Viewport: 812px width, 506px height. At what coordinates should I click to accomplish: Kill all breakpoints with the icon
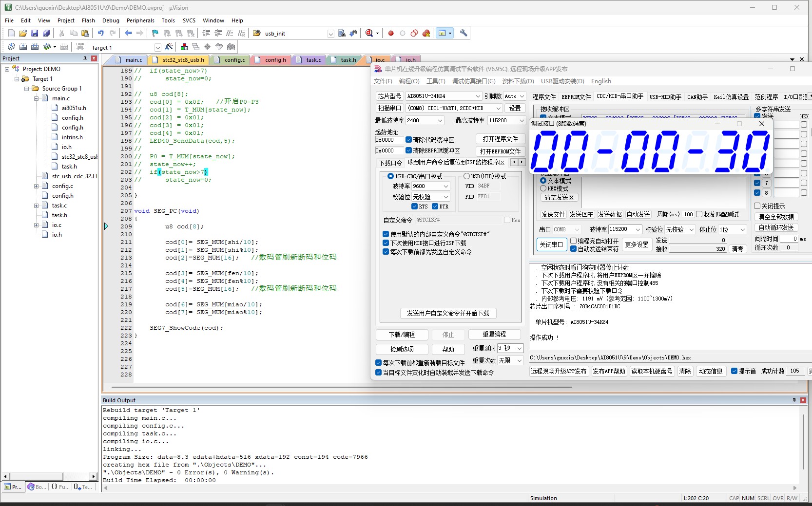[x=426, y=33]
